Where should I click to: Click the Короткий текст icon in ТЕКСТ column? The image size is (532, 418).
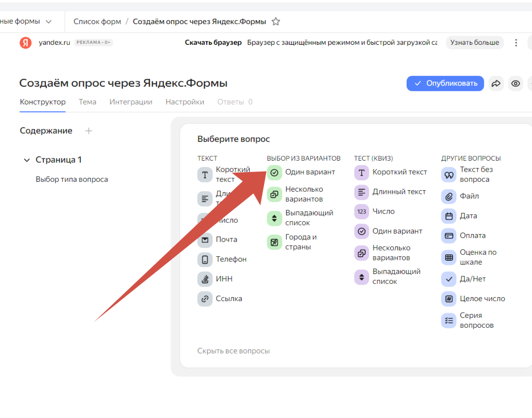[x=205, y=174]
